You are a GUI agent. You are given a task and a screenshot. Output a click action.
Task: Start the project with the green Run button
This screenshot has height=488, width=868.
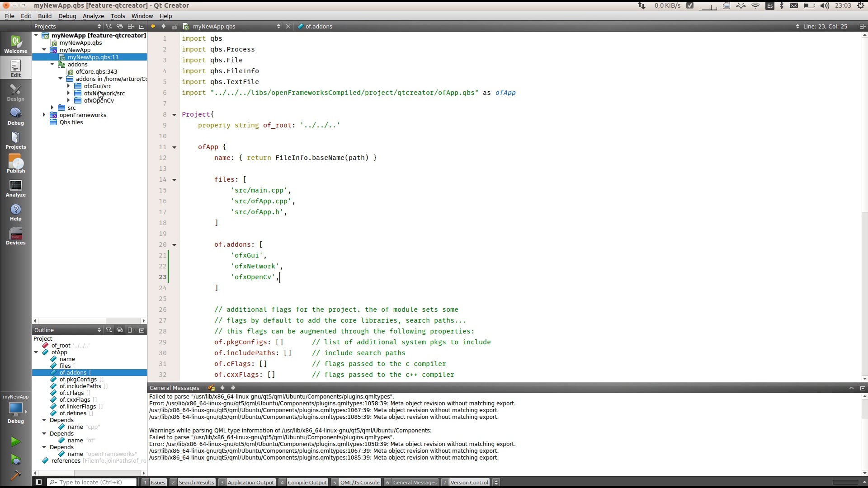click(15, 441)
